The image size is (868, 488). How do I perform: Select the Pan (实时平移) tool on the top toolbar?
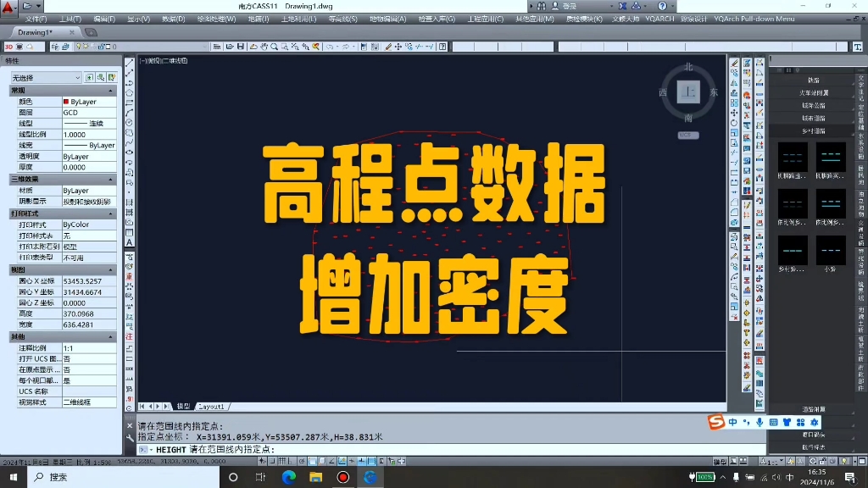[263, 47]
